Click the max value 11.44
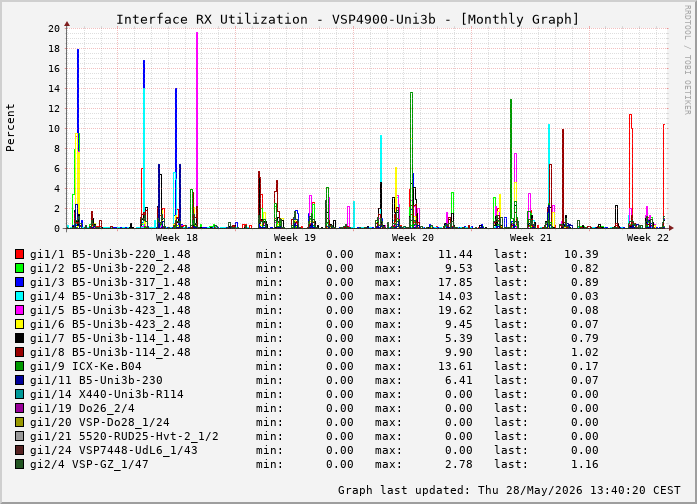Viewport: 697px width, 504px height. (x=455, y=254)
